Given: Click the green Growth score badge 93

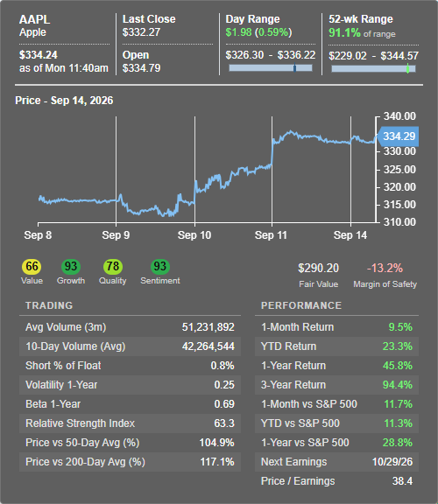Looking at the screenshot, I should point(71,267).
